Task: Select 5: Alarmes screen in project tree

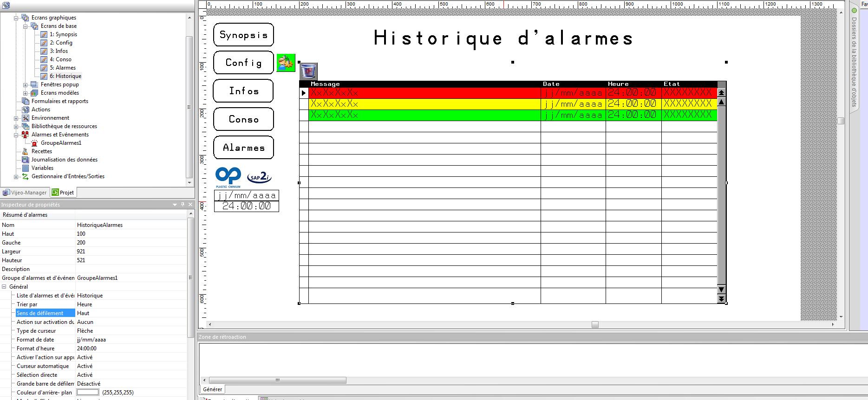Action: [x=62, y=68]
